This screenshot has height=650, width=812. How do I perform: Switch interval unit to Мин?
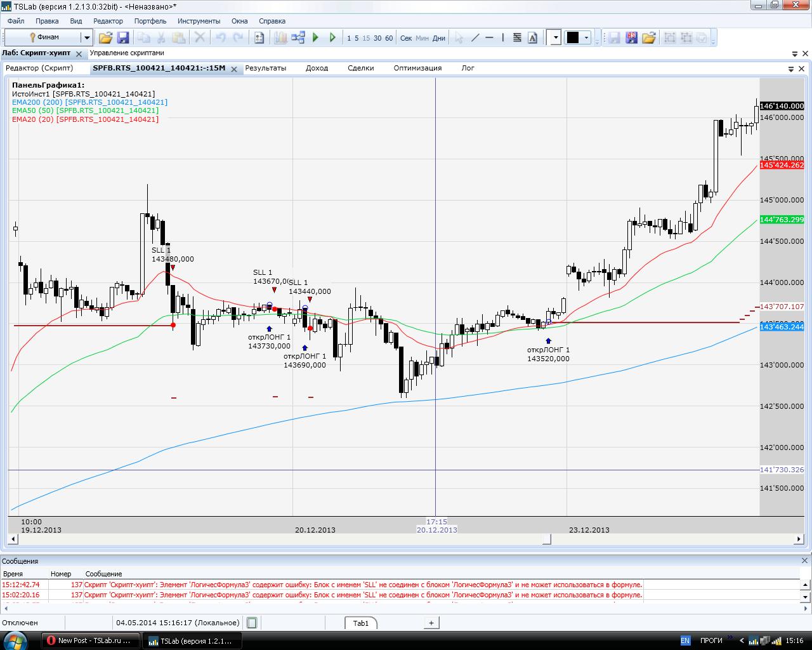tap(422, 38)
